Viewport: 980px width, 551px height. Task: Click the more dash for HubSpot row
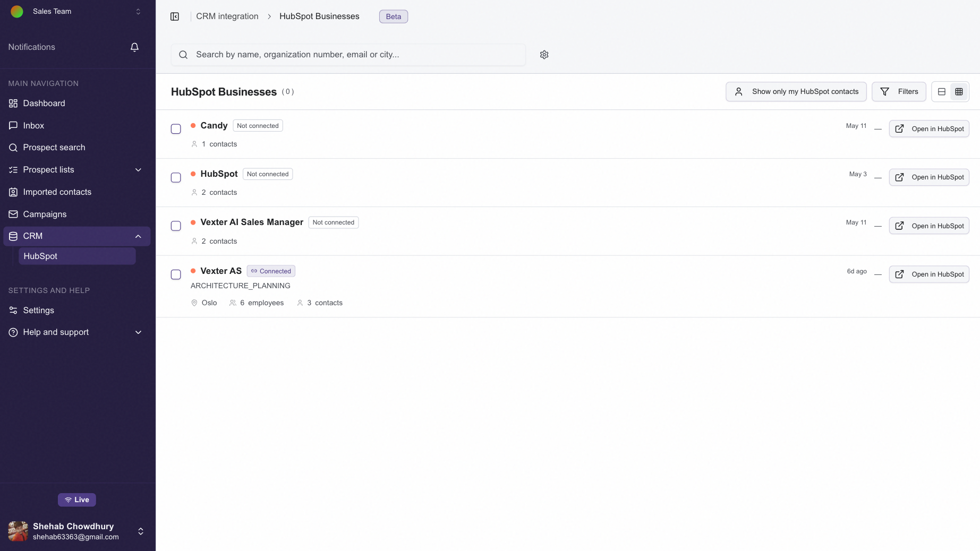pos(878,178)
